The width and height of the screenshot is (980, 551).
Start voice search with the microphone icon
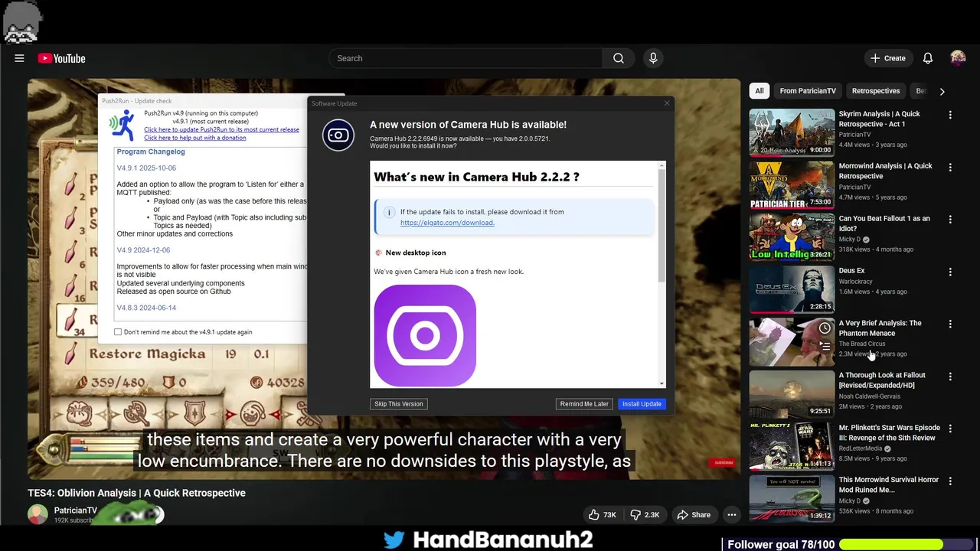653,58
